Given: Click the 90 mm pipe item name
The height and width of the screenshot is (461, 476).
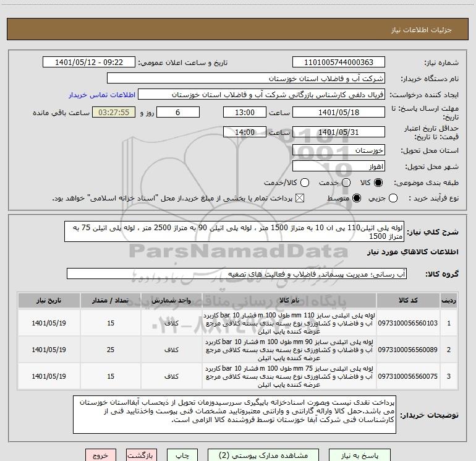Looking at the screenshot, I should pos(289,350).
